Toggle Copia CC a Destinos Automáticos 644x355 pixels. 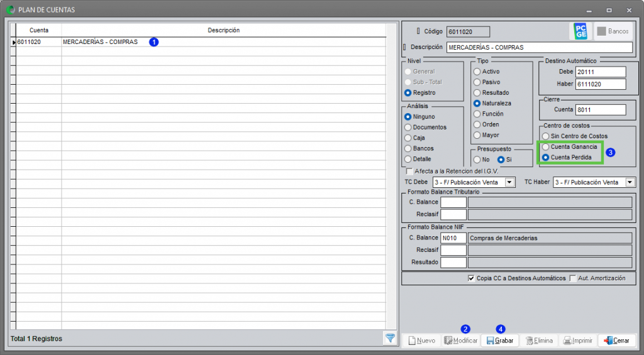tap(472, 278)
